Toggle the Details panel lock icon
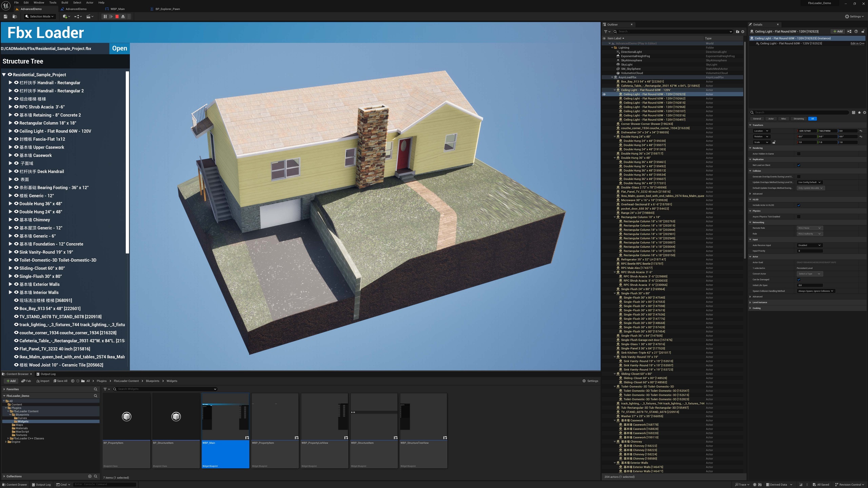868x488 pixels. (863, 32)
